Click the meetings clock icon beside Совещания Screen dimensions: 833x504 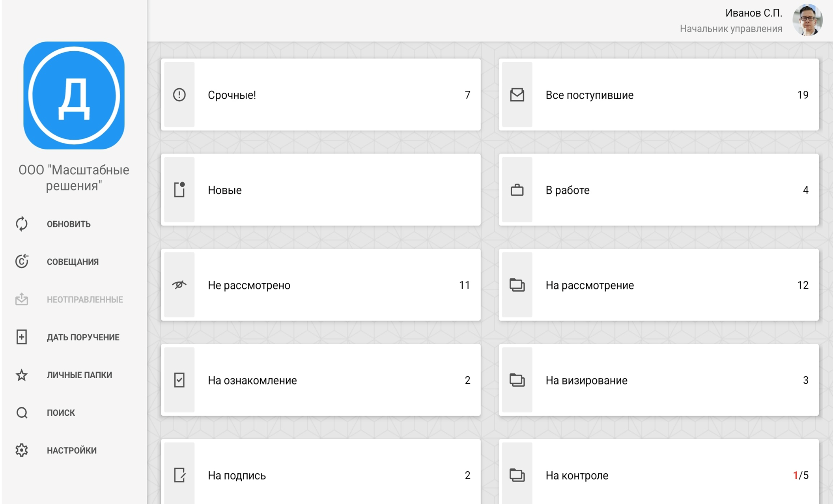pos(22,261)
